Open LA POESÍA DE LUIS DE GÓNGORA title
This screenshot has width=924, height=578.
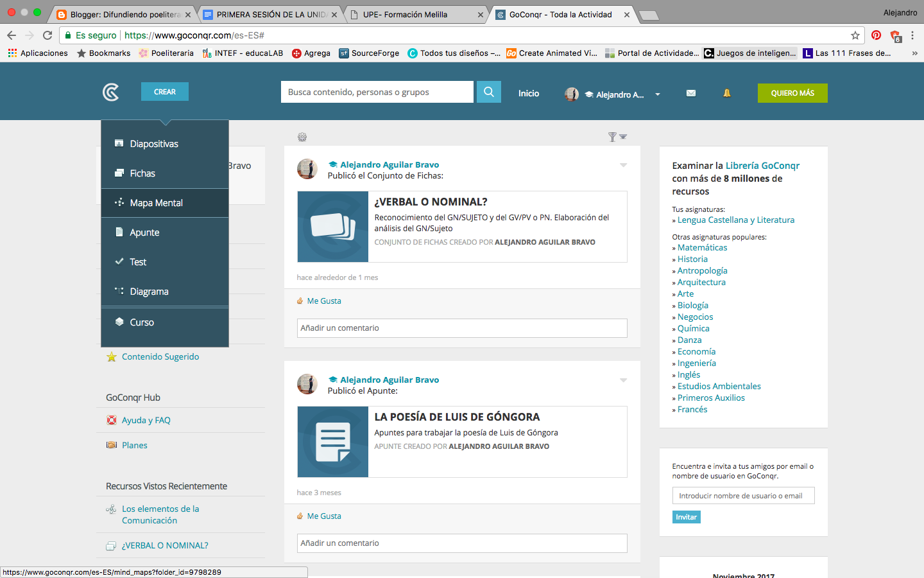click(x=457, y=417)
